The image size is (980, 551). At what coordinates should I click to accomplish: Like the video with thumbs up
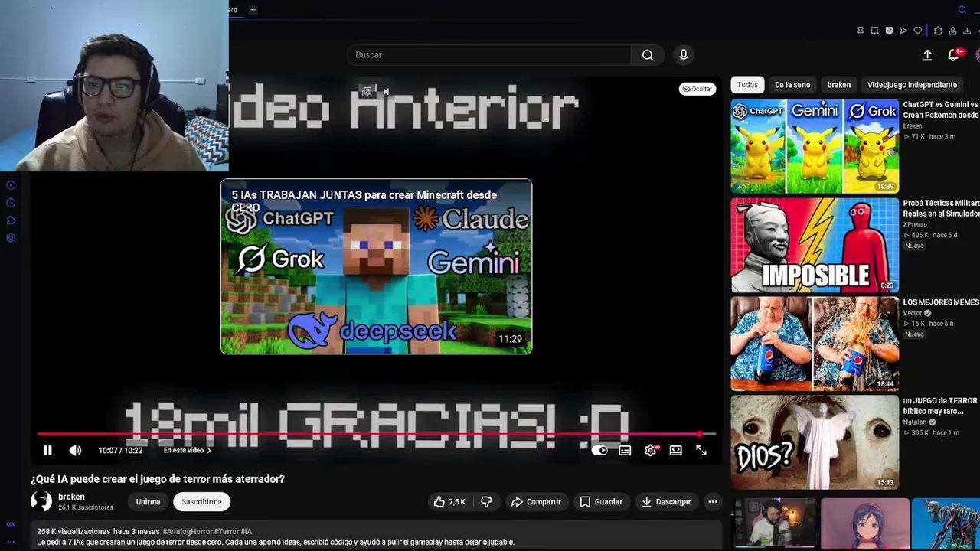(450, 502)
